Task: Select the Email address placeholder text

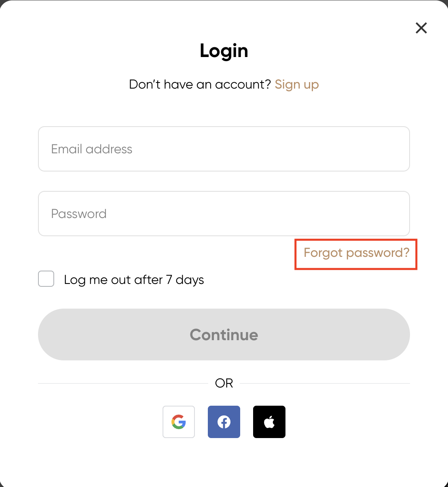Action: pos(92,149)
